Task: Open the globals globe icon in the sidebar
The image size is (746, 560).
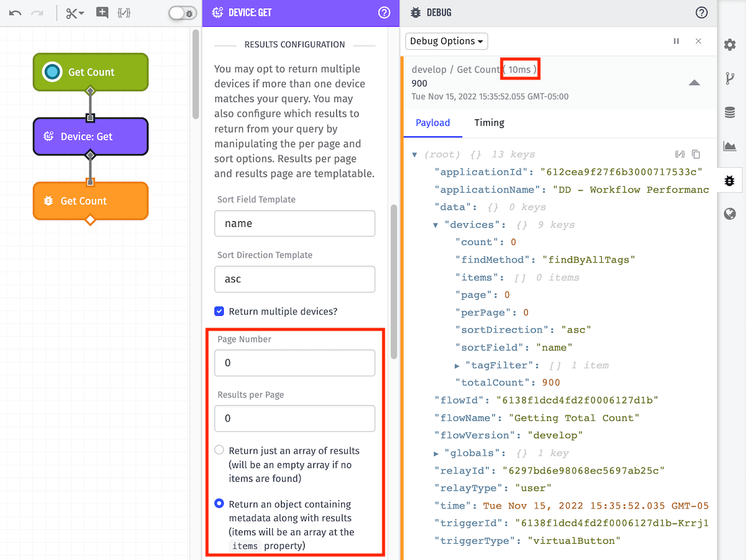Action: click(x=730, y=214)
